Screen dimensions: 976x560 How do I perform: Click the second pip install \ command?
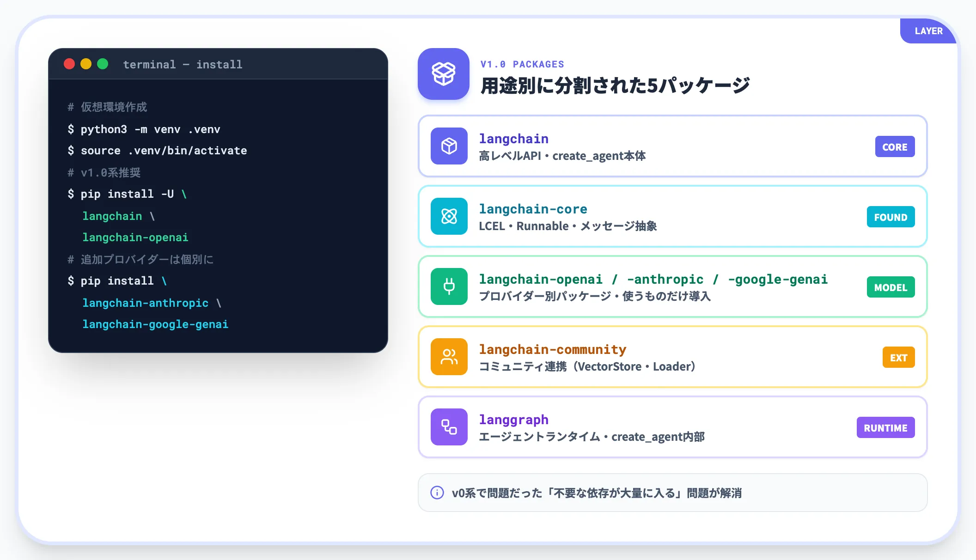pyautogui.click(x=117, y=281)
